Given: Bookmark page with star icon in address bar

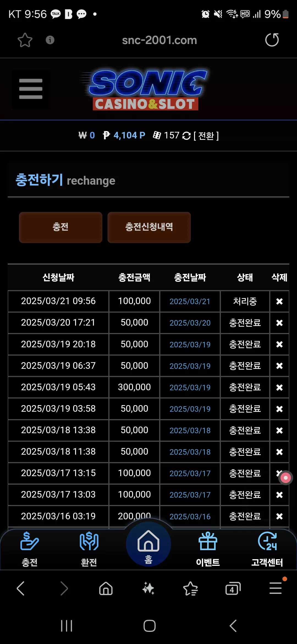Looking at the screenshot, I should [25, 40].
